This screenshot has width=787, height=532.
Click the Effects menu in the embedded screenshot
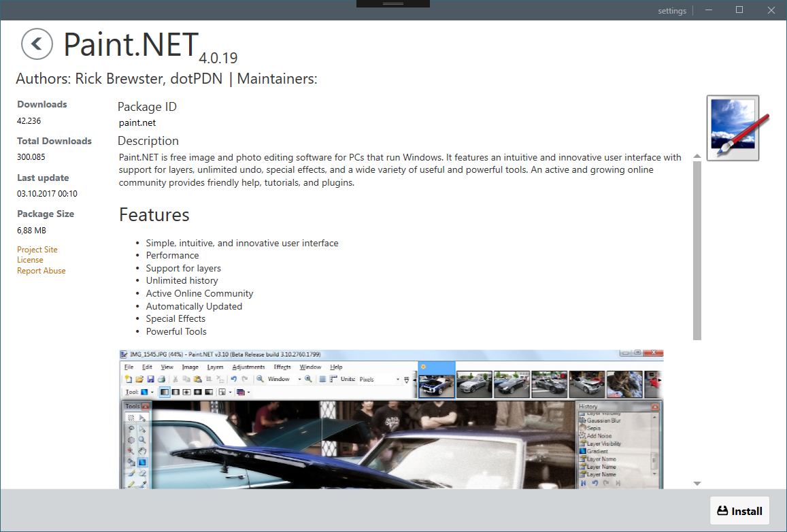(282, 367)
